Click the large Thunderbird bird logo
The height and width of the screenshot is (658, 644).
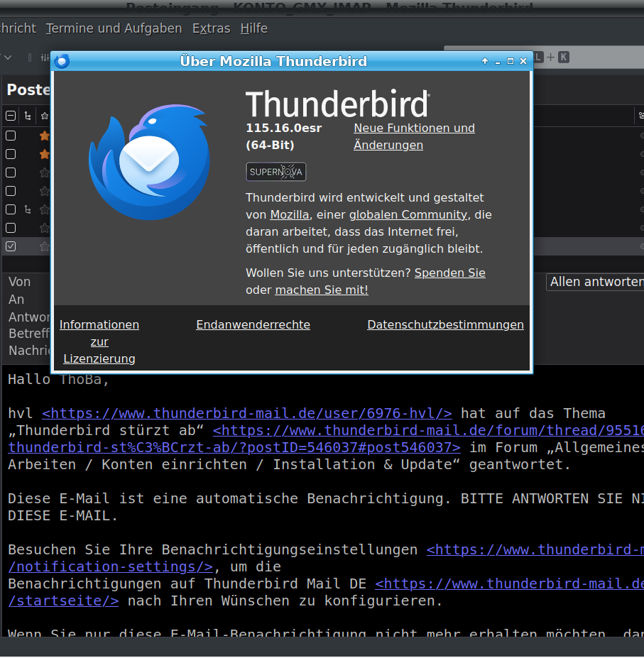pyautogui.click(x=148, y=162)
